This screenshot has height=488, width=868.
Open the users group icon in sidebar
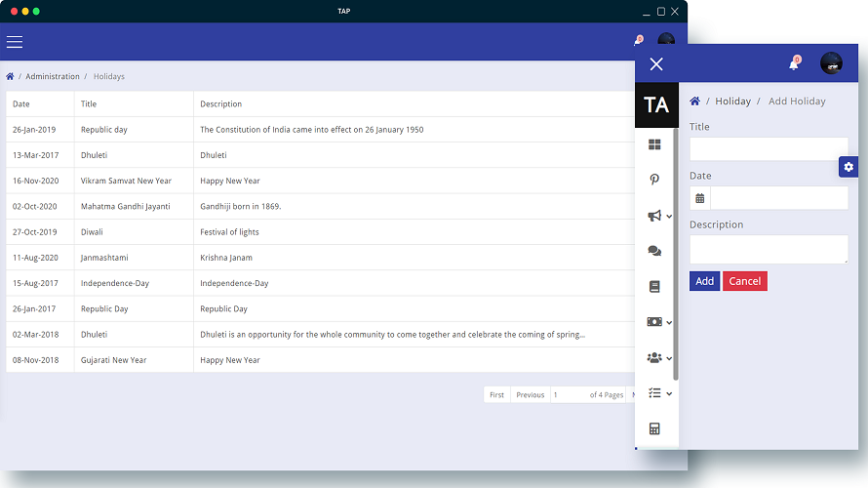pyautogui.click(x=654, y=358)
